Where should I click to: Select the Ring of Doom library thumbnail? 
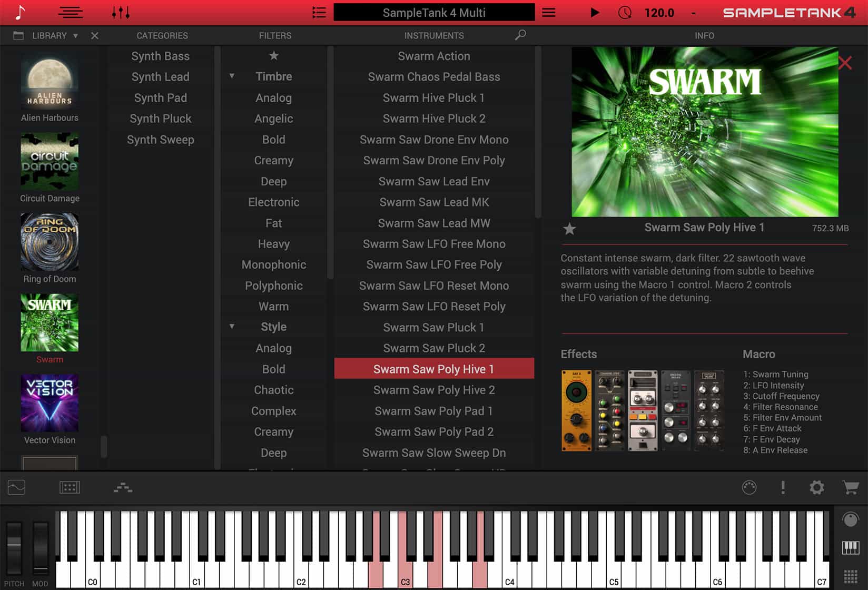50,241
